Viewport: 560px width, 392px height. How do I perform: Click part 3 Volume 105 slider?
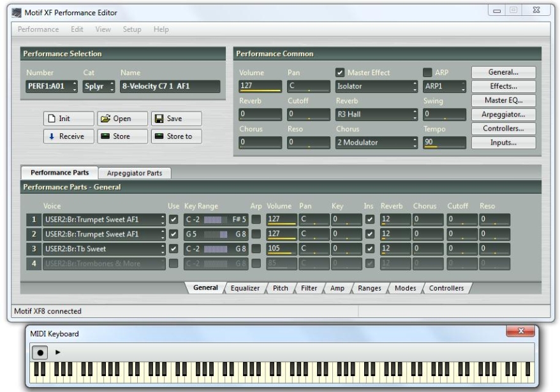click(281, 249)
